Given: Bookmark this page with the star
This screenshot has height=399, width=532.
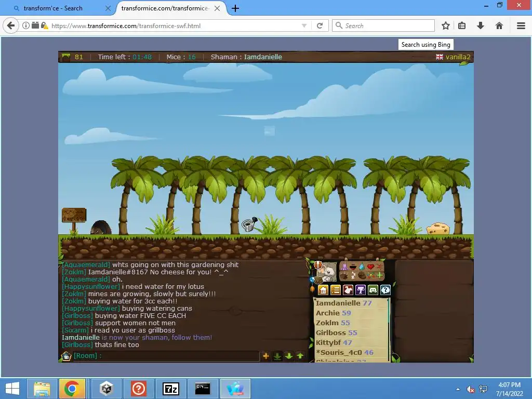Looking at the screenshot, I should [446, 25].
